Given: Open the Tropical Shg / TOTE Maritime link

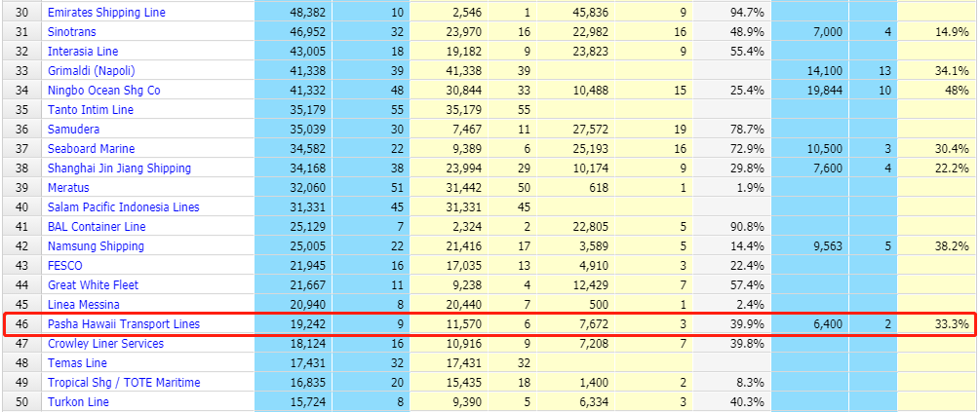Looking at the screenshot, I should 124,382.
